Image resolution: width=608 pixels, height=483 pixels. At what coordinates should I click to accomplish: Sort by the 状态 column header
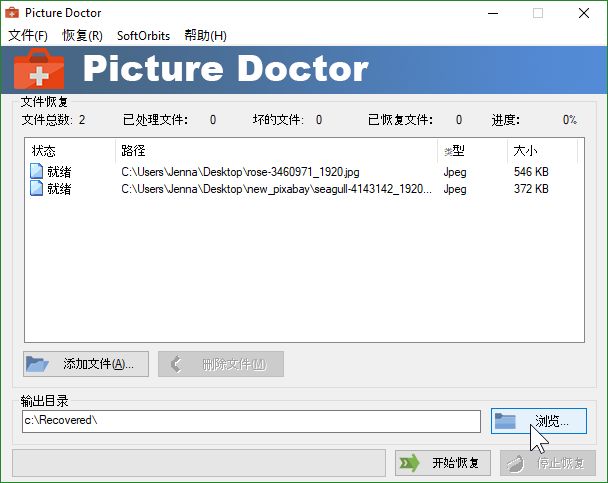coord(71,151)
